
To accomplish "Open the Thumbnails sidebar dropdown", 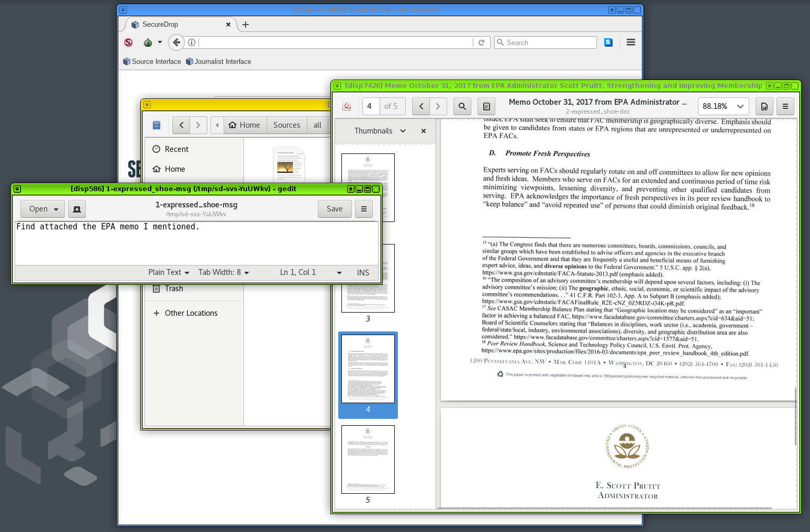I will point(380,131).
